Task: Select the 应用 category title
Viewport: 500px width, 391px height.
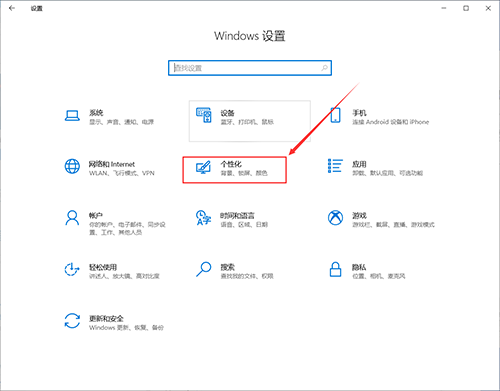Action: 359,164
